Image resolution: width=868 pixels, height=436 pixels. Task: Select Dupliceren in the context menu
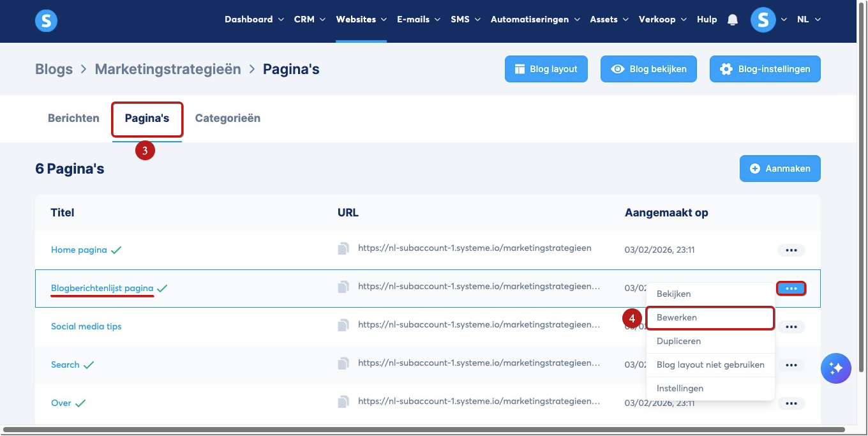click(710, 342)
